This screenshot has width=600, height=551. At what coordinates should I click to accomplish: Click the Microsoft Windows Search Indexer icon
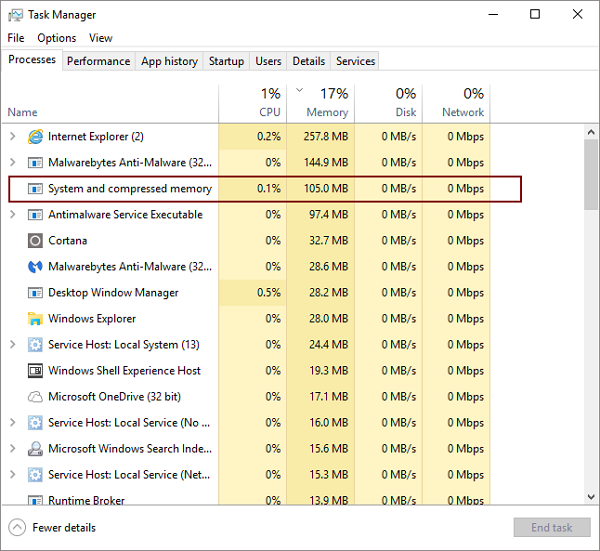pyautogui.click(x=35, y=449)
